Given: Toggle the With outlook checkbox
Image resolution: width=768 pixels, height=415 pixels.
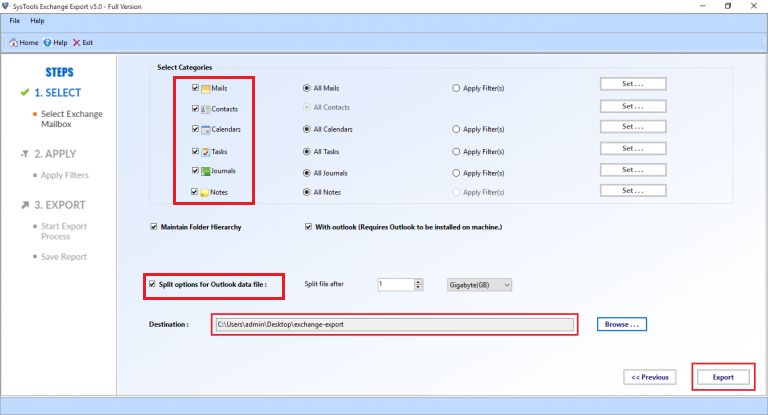Looking at the screenshot, I should (x=308, y=226).
